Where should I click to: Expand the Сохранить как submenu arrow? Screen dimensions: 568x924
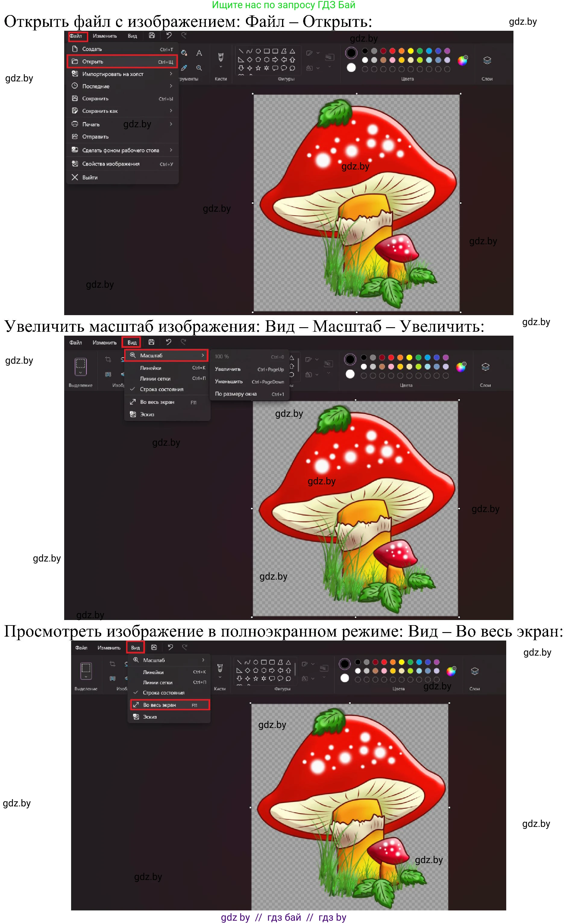coord(171,111)
